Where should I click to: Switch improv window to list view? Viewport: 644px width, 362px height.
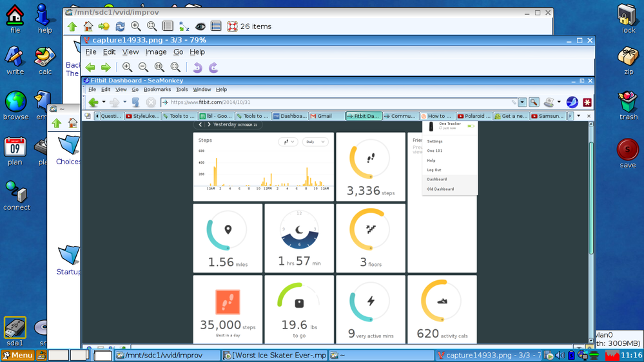[x=168, y=26]
